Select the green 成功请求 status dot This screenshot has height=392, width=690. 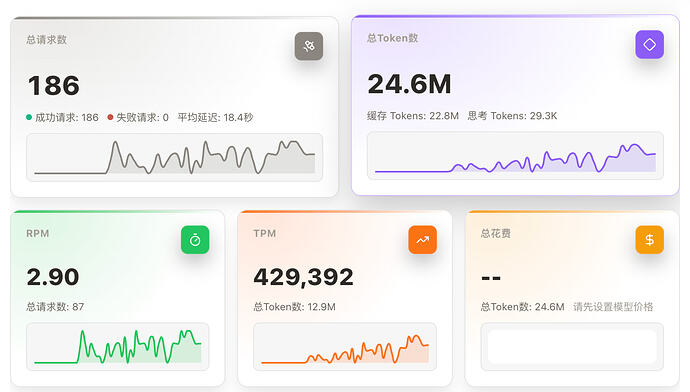point(29,117)
